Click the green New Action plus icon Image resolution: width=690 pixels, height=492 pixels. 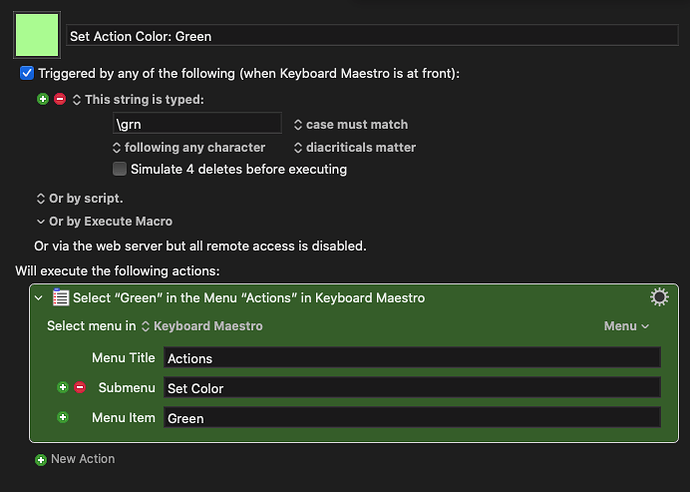pos(41,460)
